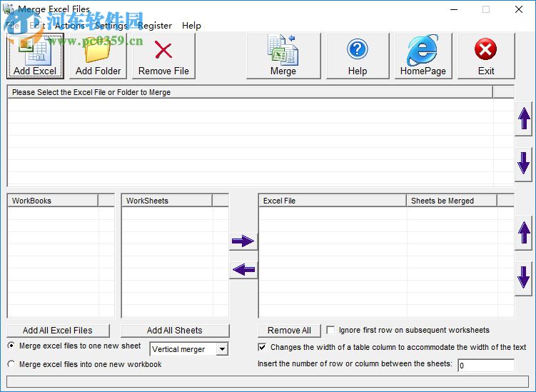Viewport: 536px width, 392px height.
Task: Click the WorkSheets column header
Action: tap(167, 201)
